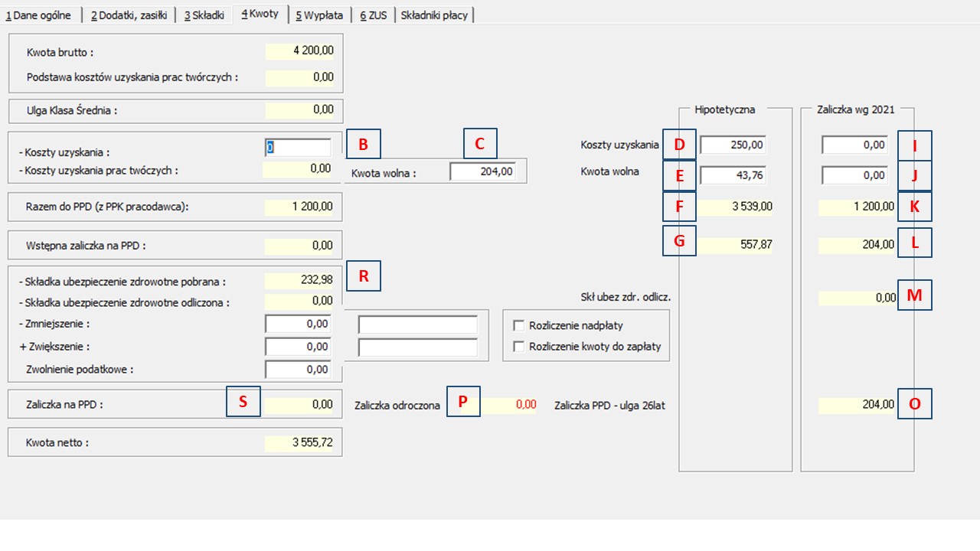The width and height of the screenshot is (980, 551).
Task: Click Wstępna zaliczka na PPD value
Action: (x=300, y=246)
